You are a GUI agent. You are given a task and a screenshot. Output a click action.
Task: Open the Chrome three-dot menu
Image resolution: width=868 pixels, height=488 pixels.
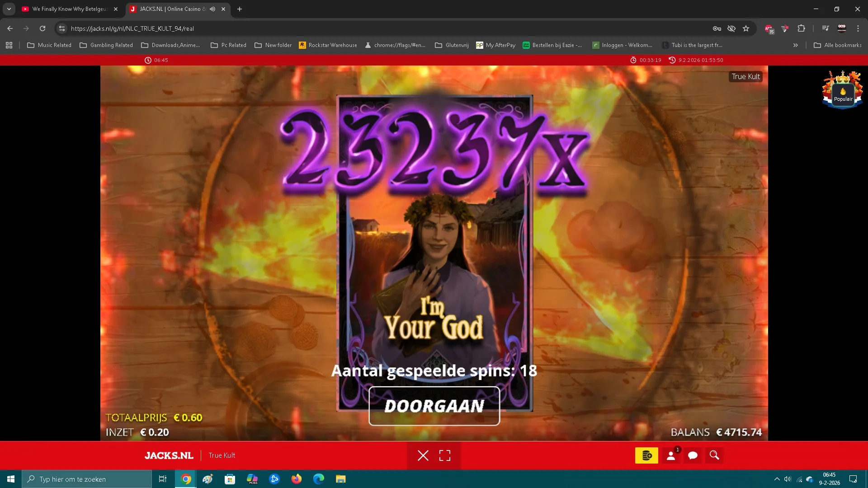point(858,28)
